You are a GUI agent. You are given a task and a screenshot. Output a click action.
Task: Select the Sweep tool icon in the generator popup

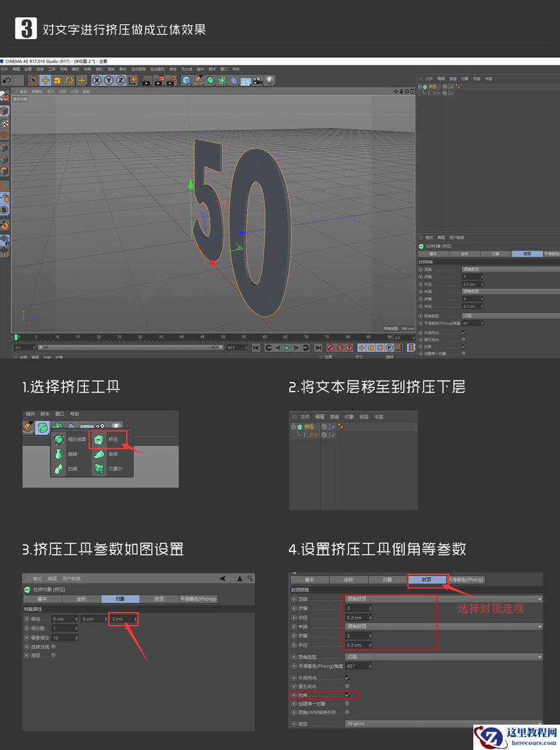pyautogui.click(x=59, y=469)
